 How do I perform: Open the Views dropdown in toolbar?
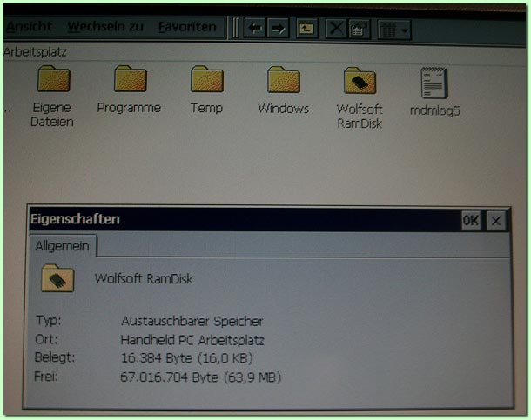(x=393, y=30)
